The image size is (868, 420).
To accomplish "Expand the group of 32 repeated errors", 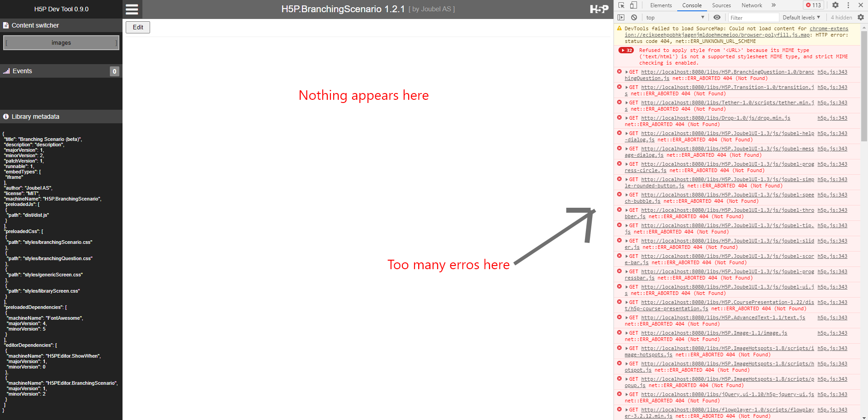I will click(626, 51).
